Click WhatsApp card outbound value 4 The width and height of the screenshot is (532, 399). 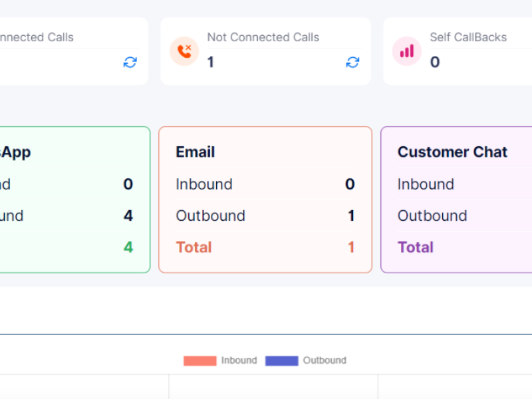128,215
